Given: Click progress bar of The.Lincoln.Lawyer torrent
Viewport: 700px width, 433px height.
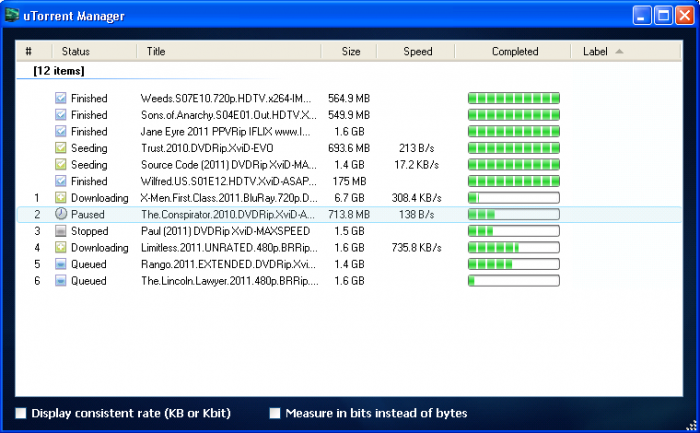Looking at the screenshot, I should click(514, 280).
